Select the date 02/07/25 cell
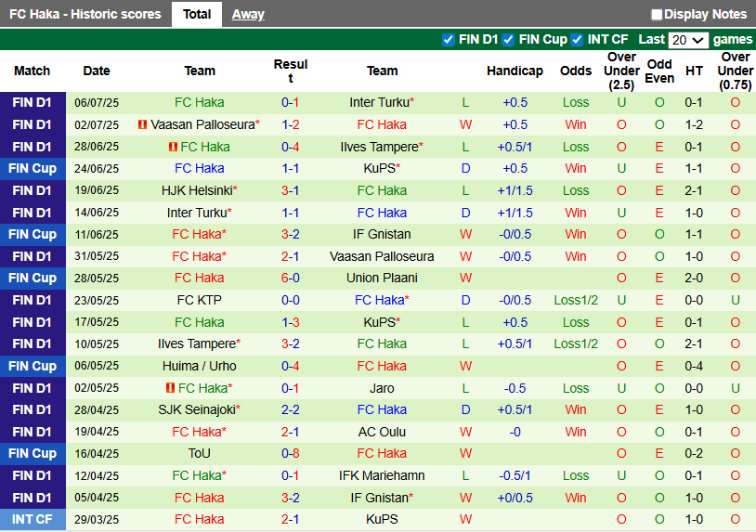The width and height of the screenshot is (756, 532). (97, 124)
